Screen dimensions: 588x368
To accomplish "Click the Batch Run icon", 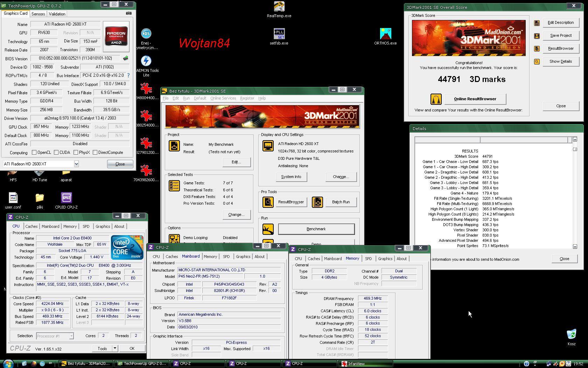I will coord(317,202).
